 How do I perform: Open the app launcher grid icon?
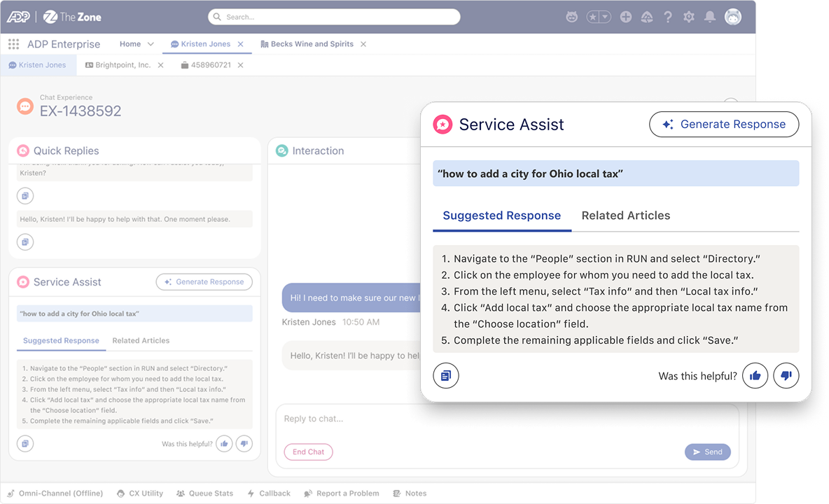13,44
